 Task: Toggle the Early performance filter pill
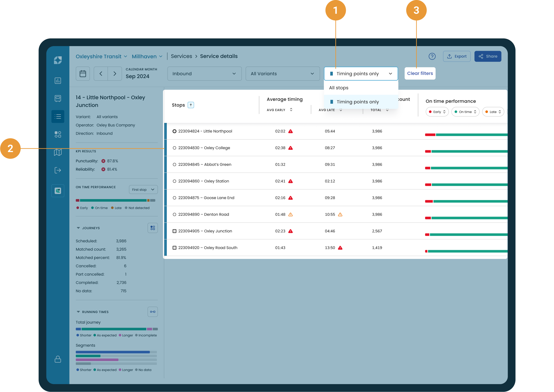[x=437, y=112]
